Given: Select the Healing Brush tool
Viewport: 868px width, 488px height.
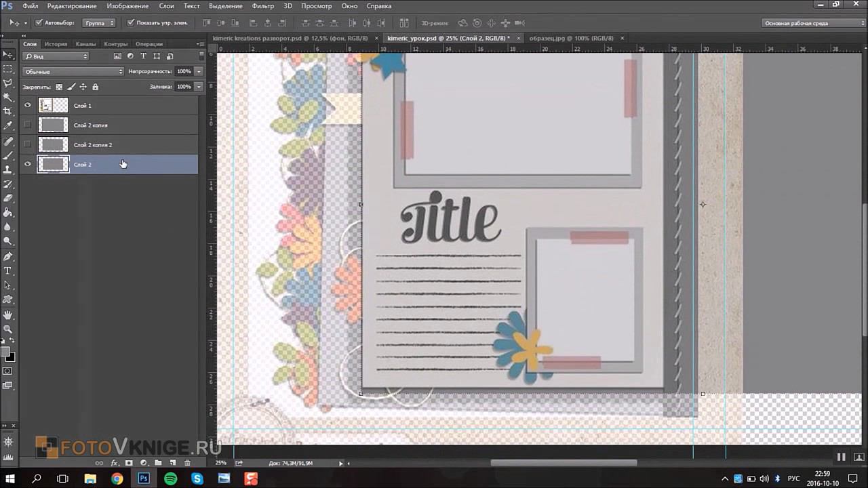Looking at the screenshot, I should 8,142.
